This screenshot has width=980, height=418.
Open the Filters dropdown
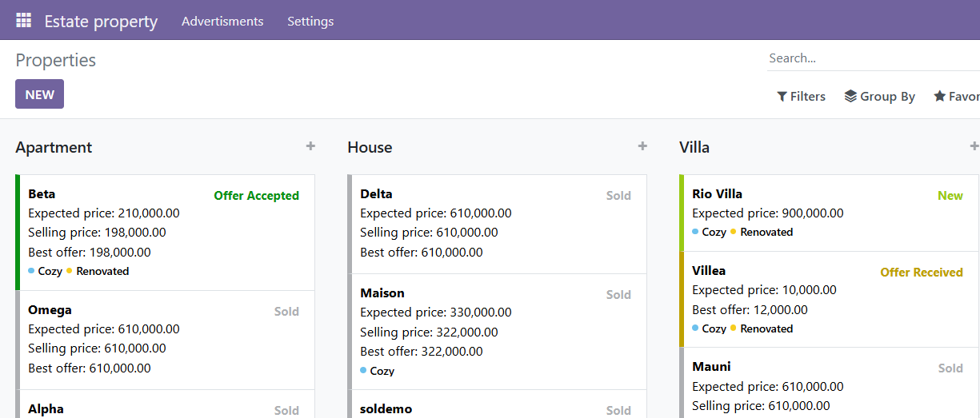point(801,96)
